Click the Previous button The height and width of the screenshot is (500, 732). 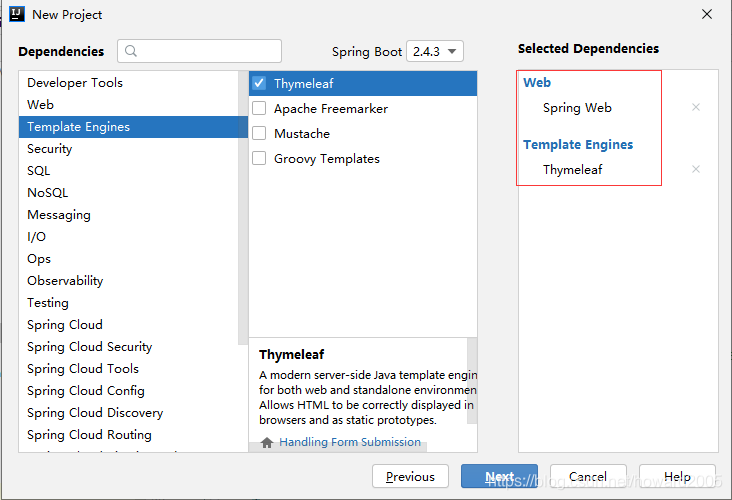tap(410, 476)
